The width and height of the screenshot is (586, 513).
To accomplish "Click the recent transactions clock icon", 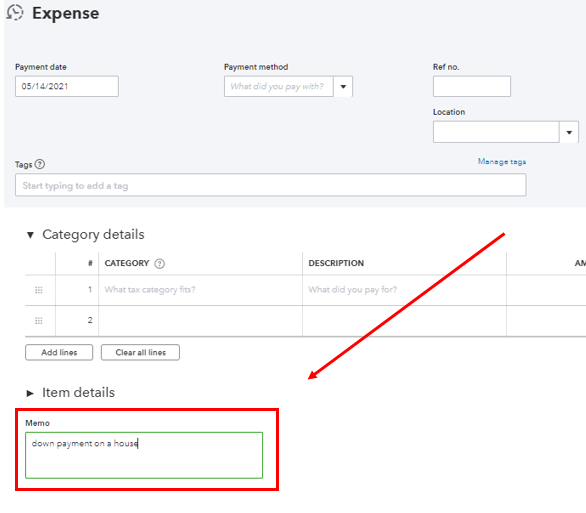I will [x=15, y=12].
